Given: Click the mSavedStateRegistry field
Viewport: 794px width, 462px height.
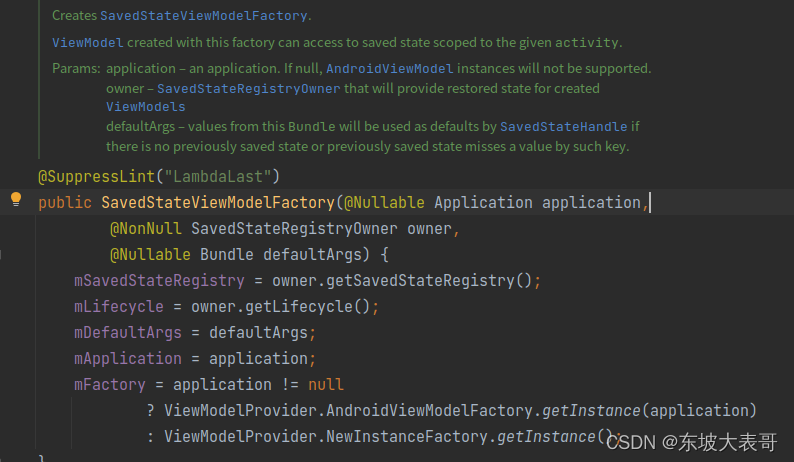Looking at the screenshot, I should click(160, 281).
